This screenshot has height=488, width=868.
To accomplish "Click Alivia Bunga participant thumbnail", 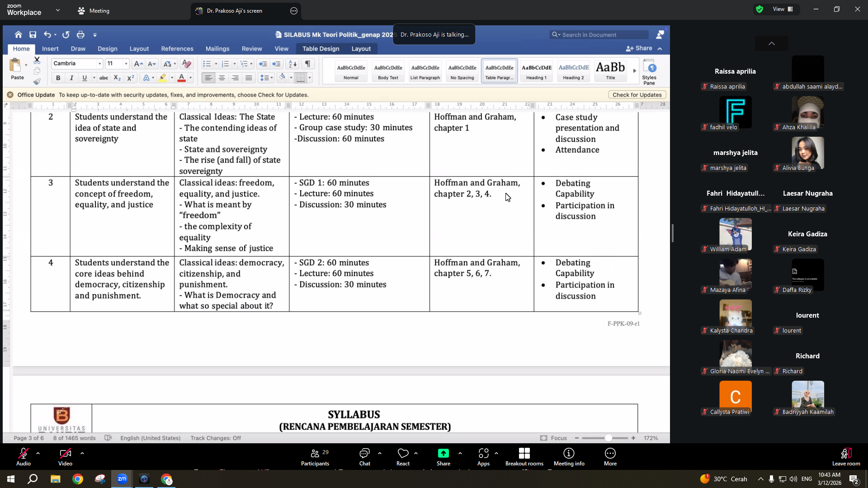I will (807, 153).
